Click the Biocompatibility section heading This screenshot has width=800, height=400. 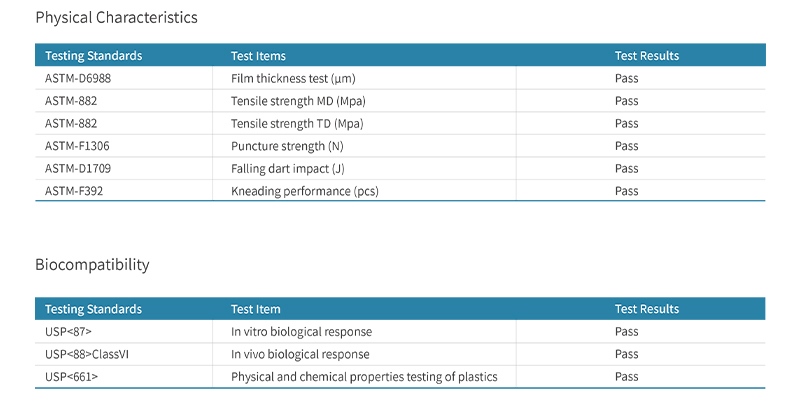[x=92, y=265]
